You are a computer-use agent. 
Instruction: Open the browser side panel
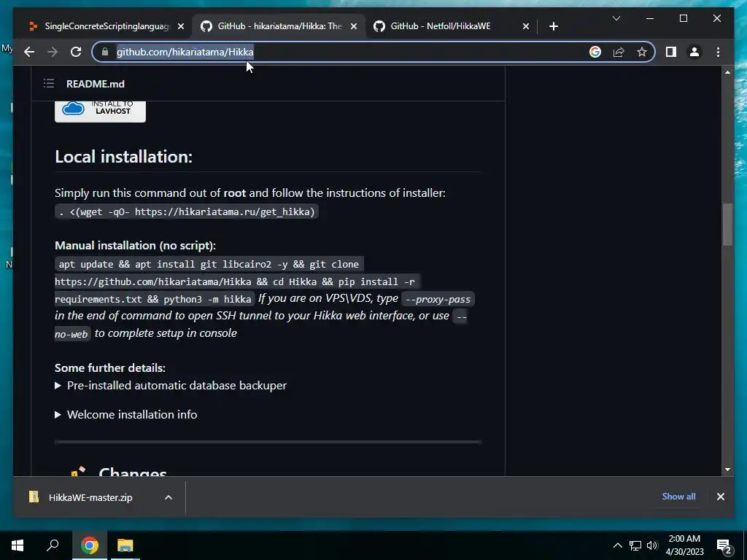coord(671,52)
